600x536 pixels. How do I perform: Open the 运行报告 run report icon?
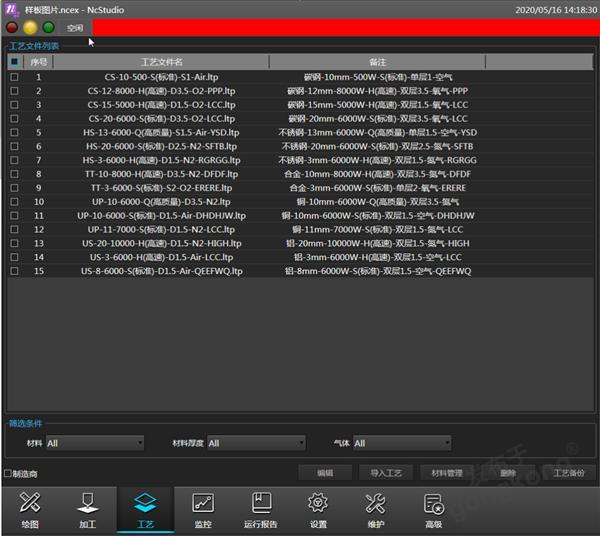coord(261,509)
